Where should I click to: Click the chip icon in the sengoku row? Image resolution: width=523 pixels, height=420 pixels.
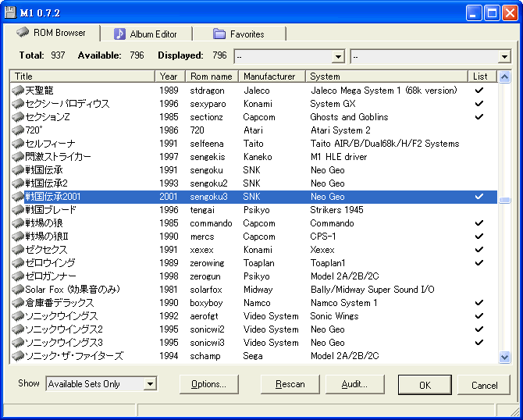coord(18,170)
